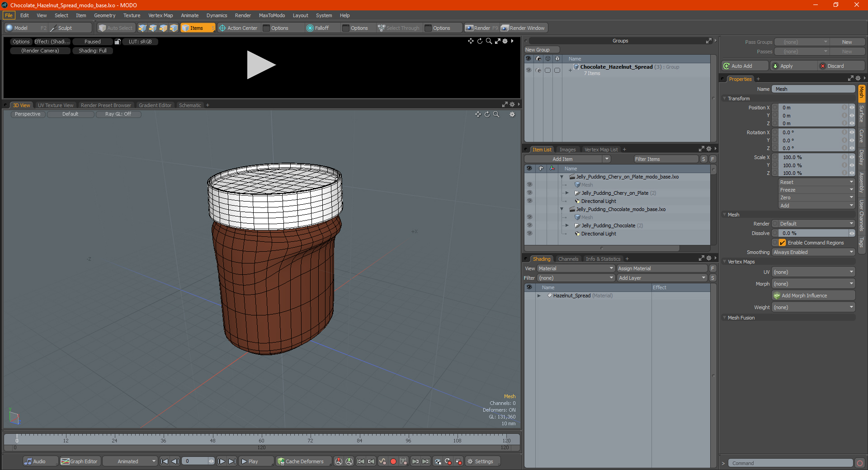The height and width of the screenshot is (470, 868).
Task: Select Vertices selection mode icon
Action: click(x=142, y=28)
